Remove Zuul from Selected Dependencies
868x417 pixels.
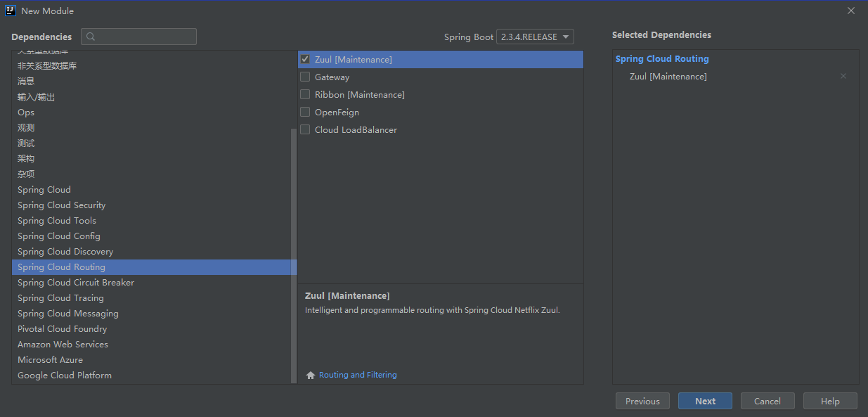pyautogui.click(x=843, y=76)
